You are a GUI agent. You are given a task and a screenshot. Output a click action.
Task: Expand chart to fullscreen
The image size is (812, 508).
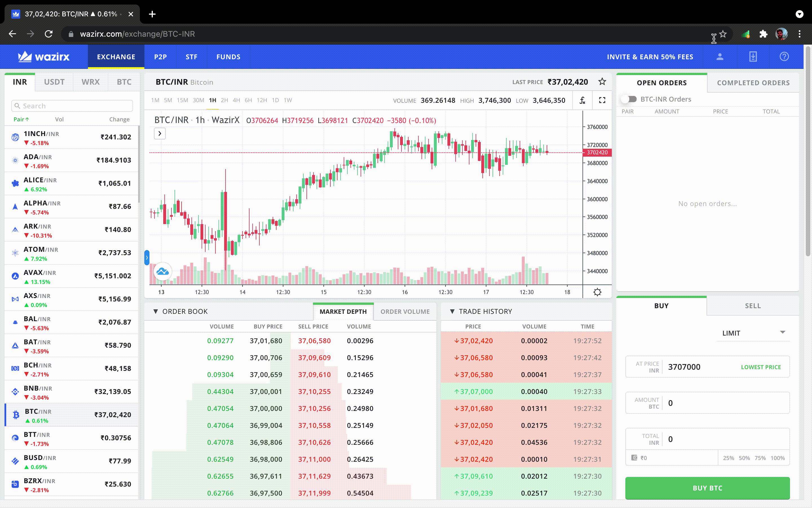pos(602,100)
